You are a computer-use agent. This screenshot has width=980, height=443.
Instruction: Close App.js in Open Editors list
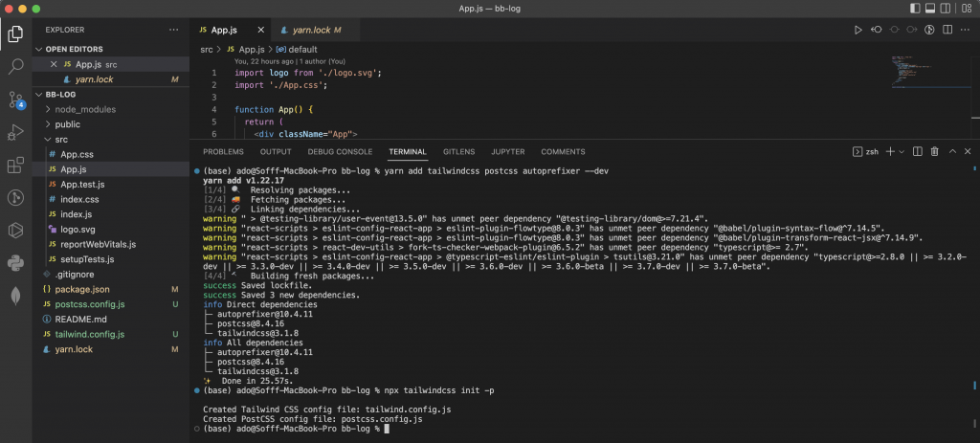tap(54, 64)
